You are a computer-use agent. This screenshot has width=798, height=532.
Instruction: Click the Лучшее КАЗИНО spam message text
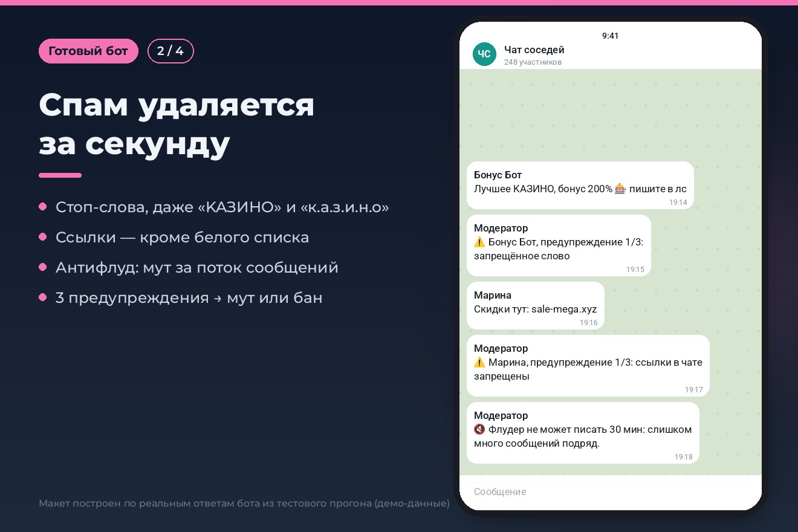click(x=580, y=189)
